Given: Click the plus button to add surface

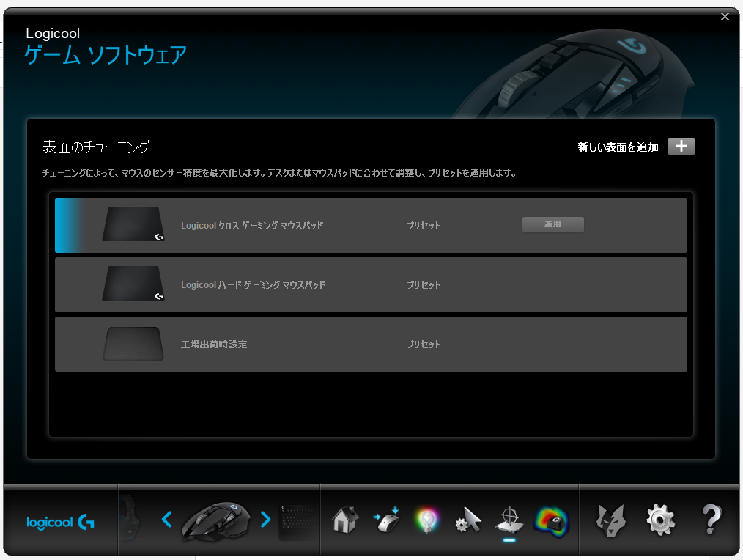Looking at the screenshot, I should point(681,146).
